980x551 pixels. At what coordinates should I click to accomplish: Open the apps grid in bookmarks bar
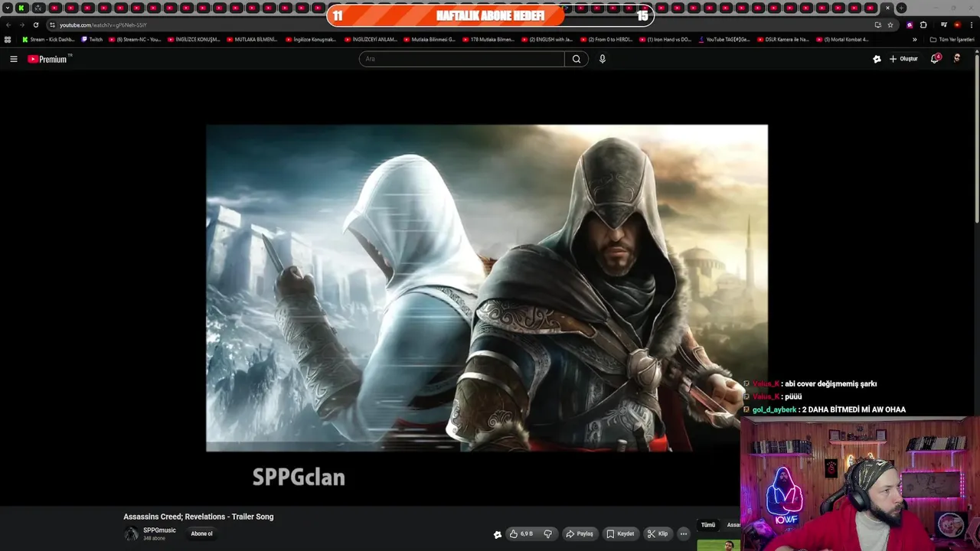[x=8, y=39]
